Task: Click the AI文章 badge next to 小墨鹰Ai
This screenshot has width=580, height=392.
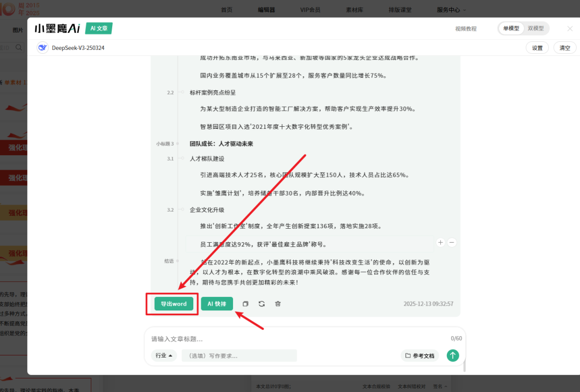Action: [98, 27]
